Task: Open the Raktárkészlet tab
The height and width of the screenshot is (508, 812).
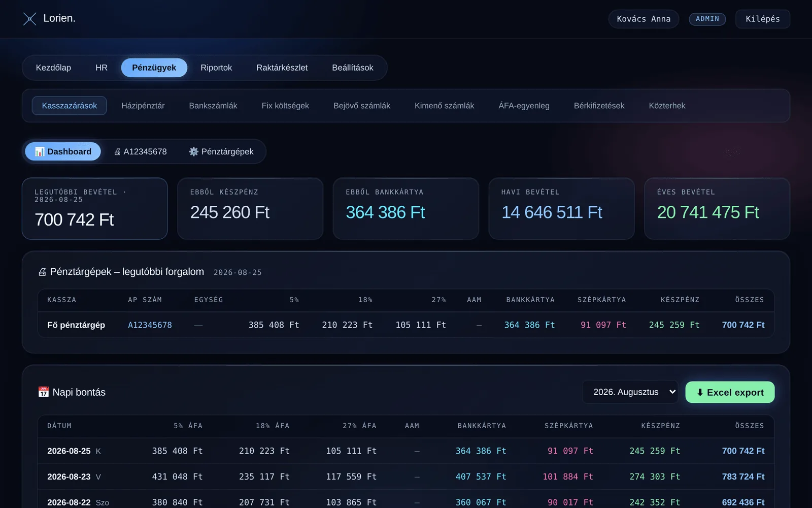Action: tap(282, 68)
